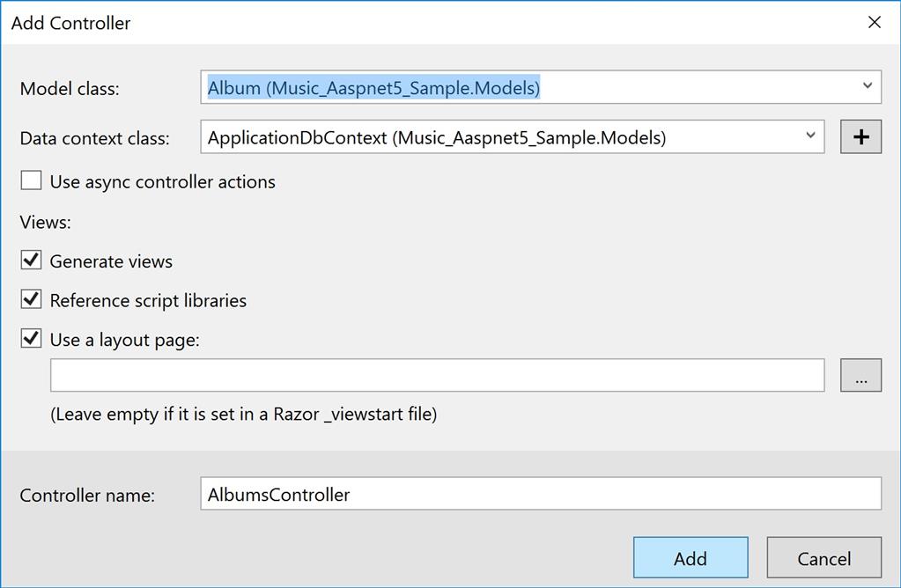Click the Add Controller title bar
This screenshot has height=588, width=901.
[352, 23]
